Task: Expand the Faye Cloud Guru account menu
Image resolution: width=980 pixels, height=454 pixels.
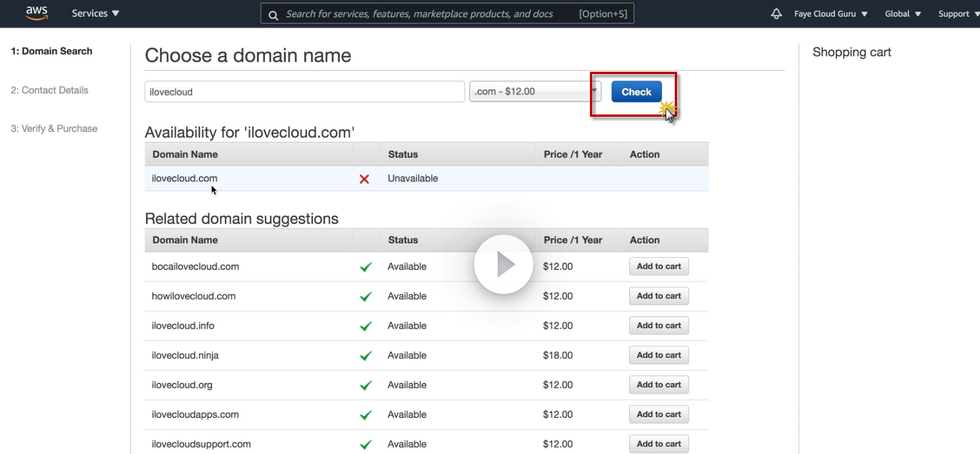Action: point(830,14)
